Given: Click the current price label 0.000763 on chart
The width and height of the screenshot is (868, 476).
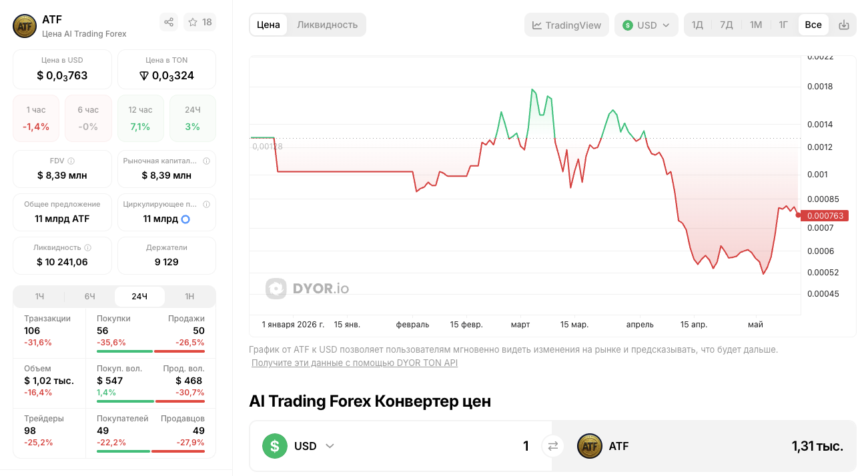Looking at the screenshot, I should pyautogui.click(x=825, y=215).
